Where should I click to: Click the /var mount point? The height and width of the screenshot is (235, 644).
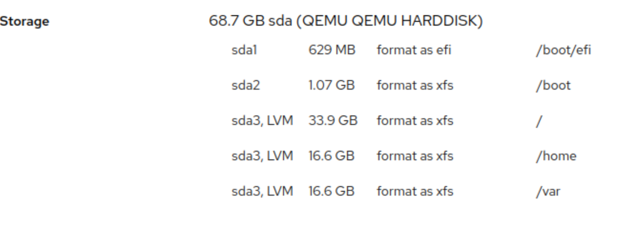pyautogui.click(x=548, y=191)
